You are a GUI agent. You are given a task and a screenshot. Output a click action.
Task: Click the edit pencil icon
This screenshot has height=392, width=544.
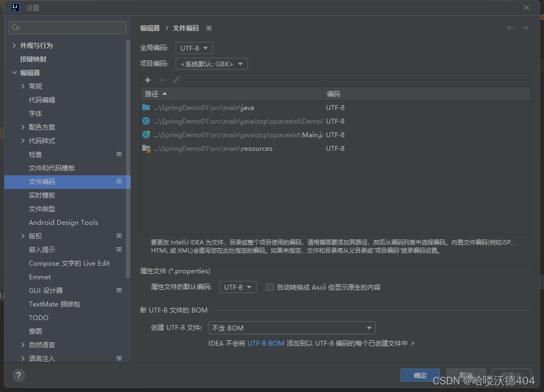coord(176,80)
